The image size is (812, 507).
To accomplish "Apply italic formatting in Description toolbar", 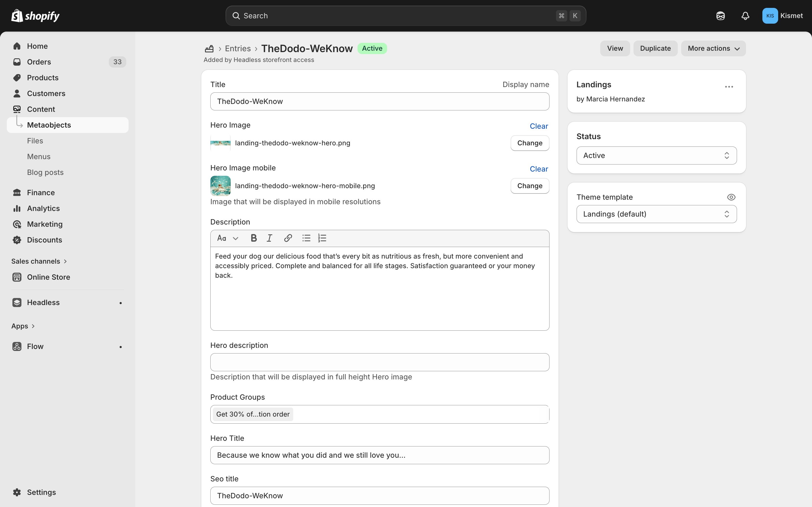I will pos(270,238).
